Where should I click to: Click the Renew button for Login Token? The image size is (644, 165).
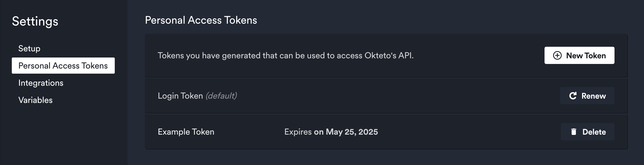pyautogui.click(x=587, y=96)
